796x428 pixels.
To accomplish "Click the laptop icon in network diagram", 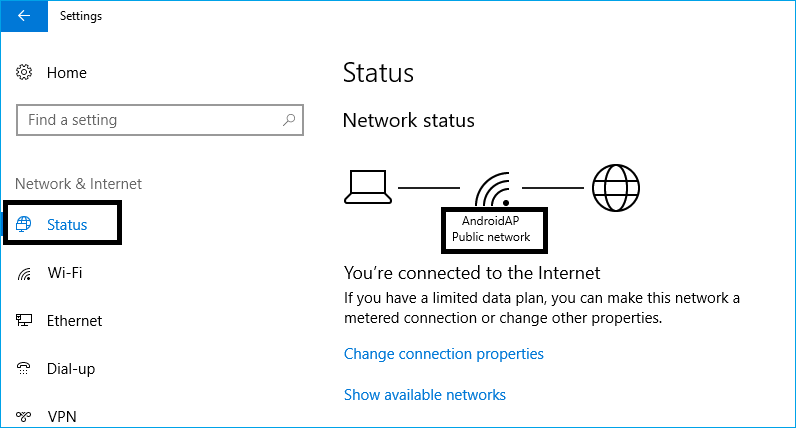I will (x=368, y=187).
